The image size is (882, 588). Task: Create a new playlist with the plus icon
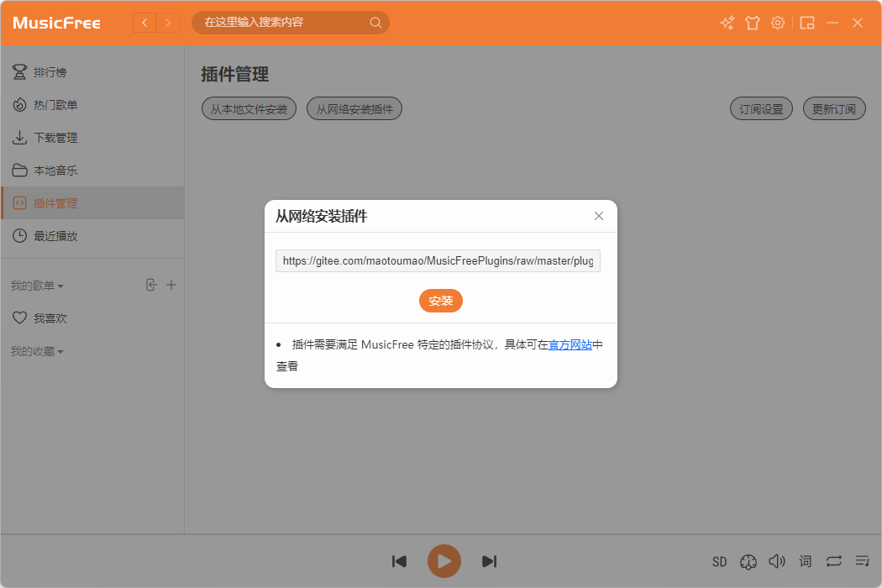171,285
